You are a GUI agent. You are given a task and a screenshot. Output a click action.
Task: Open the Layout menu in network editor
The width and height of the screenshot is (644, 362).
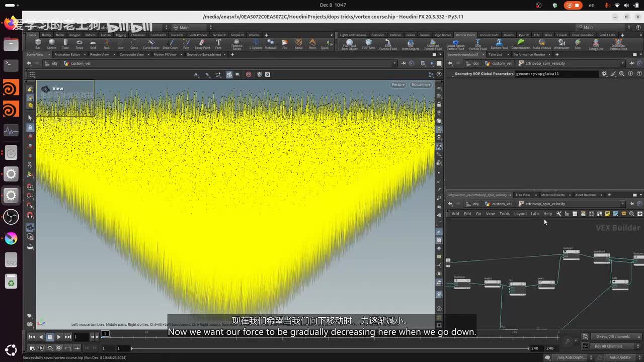pos(520,214)
